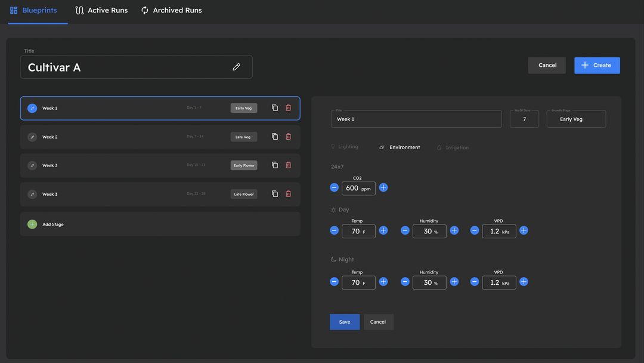Switch to the Active Runs tab

[x=101, y=10]
